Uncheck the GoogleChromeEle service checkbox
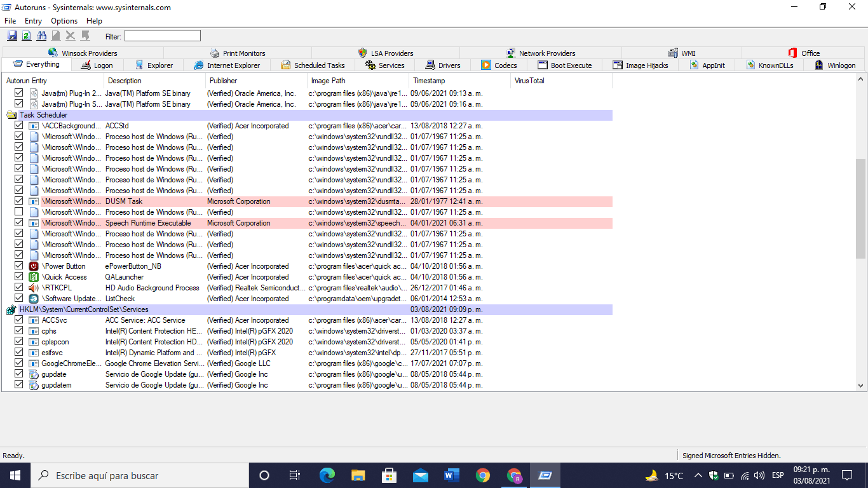 click(x=19, y=363)
